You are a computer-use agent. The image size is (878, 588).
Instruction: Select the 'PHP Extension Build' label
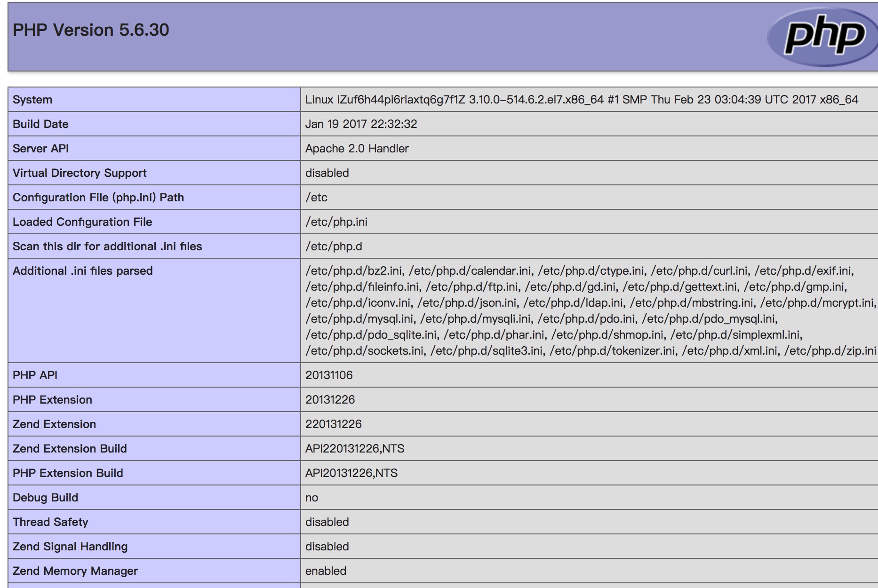(68, 473)
